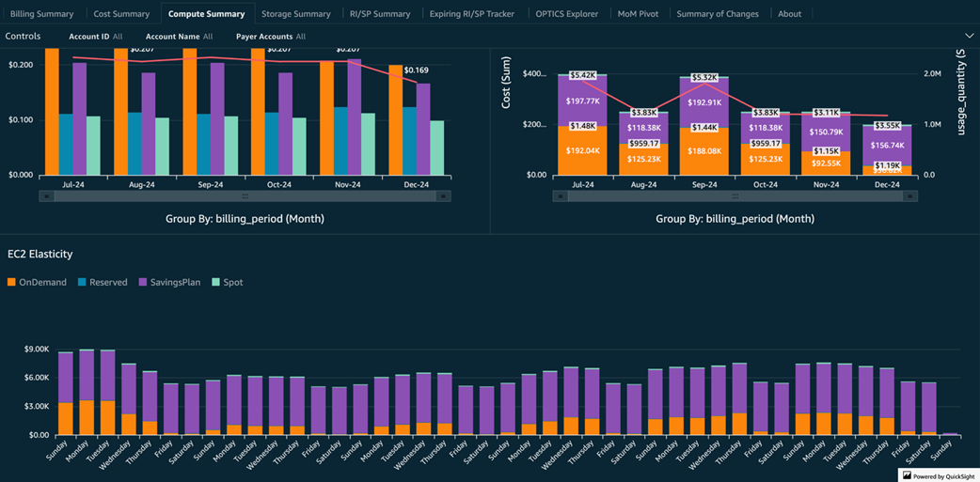Screen dimensions: 980x482
Task: Expand the Controls panel chevron
Action: (x=970, y=37)
